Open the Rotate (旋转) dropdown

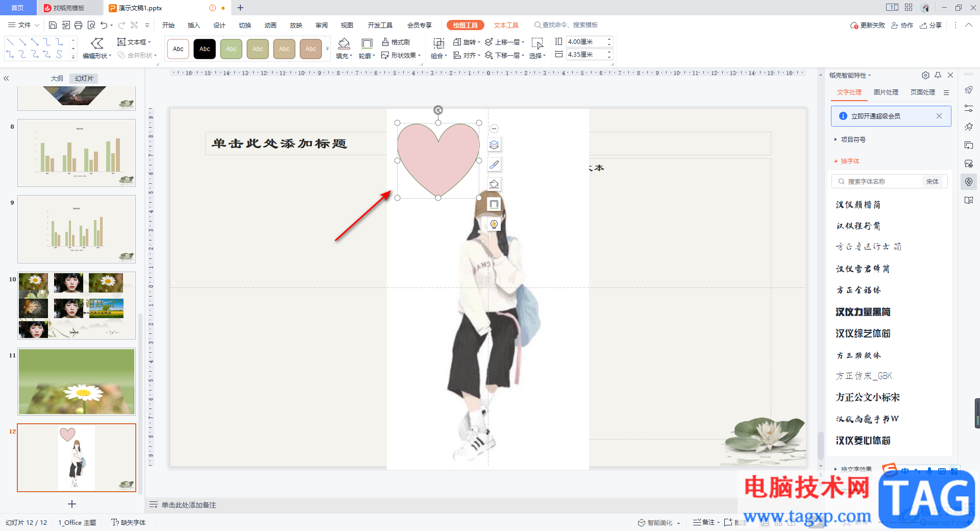[x=471, y=42]
